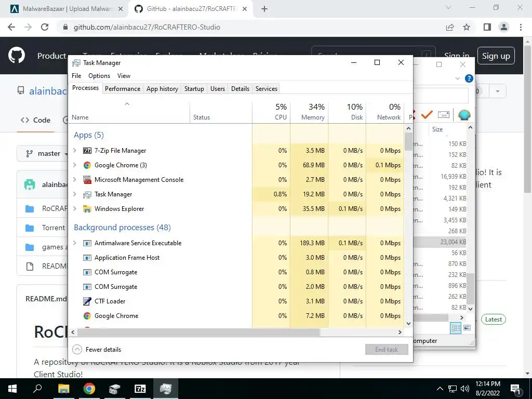Image resolution: width=532 pixels, height=399 pixels.
Task: Click the Chrome address bar URL
Action: (147, 27)
